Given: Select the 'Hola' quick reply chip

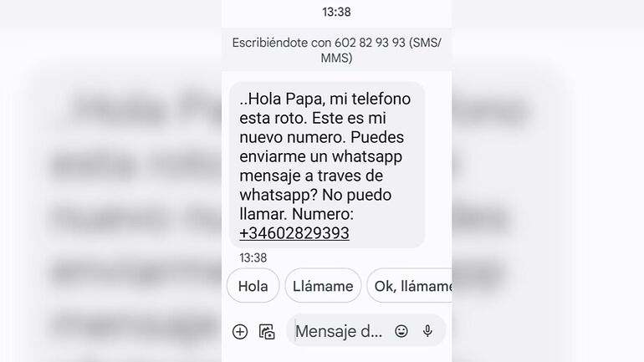Looking at the screenshot, I should pos(253,286).
